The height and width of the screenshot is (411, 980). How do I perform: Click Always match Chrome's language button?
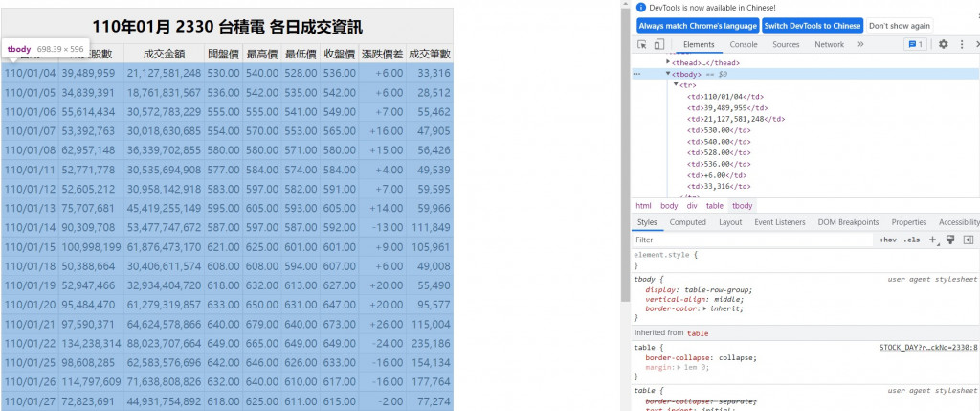698,26
